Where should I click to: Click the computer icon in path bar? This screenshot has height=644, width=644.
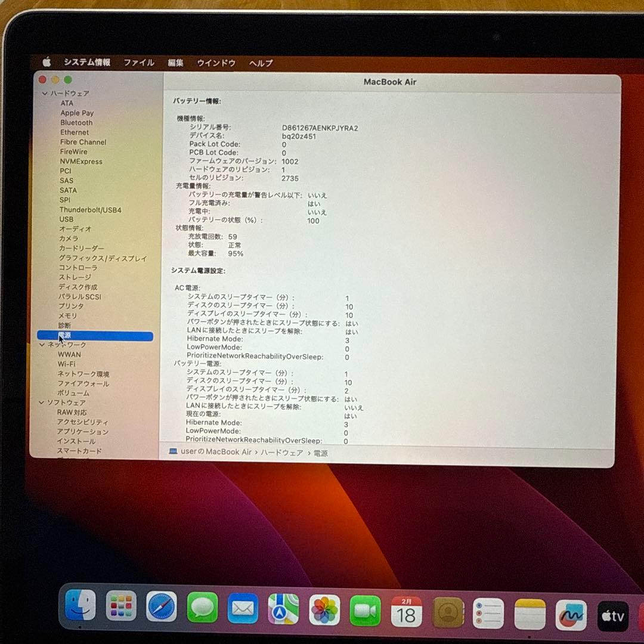pos(173,451)
